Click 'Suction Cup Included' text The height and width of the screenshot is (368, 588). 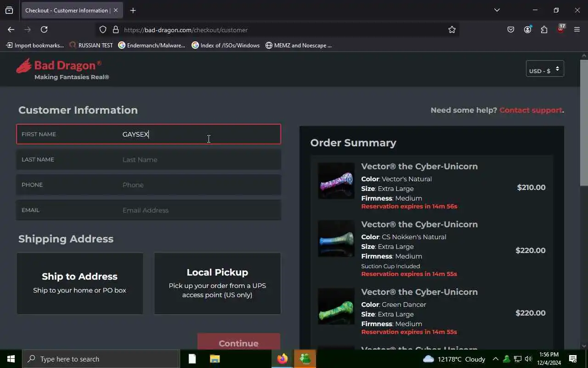coord(390,266)
